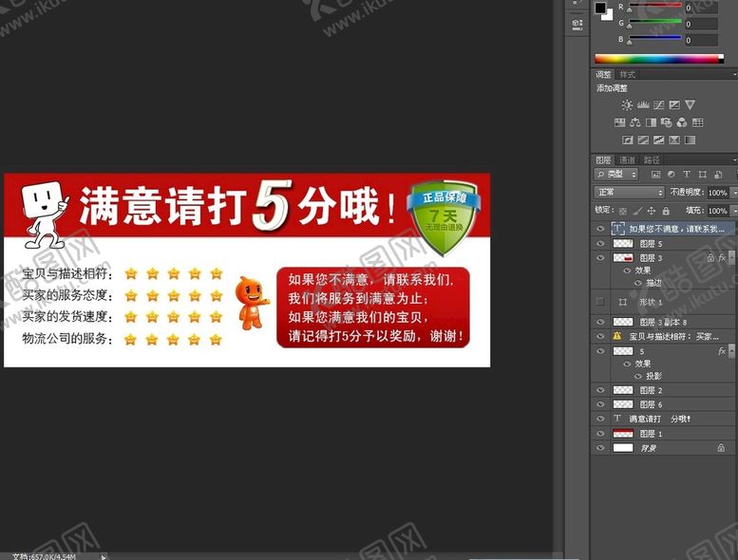Add a Brightness/Contrast adjustment
This screenshot has height=560, width=738.
pos(627,105)
